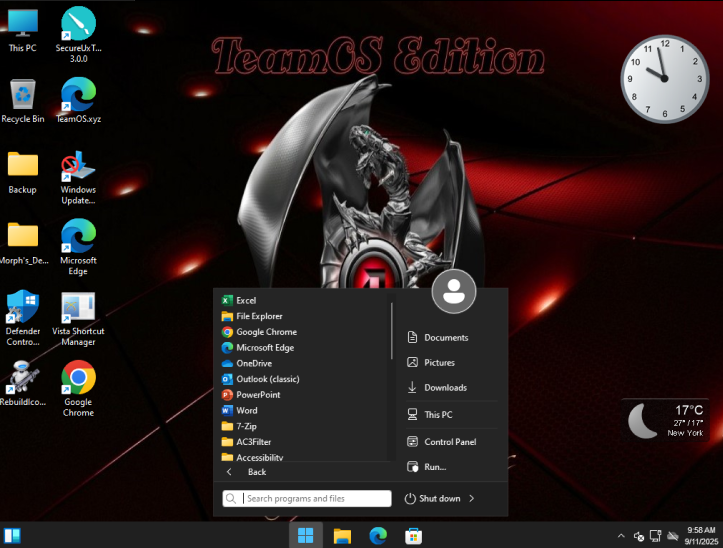Open the Windows Update blocker desktop shortcut

coord(78,177)
